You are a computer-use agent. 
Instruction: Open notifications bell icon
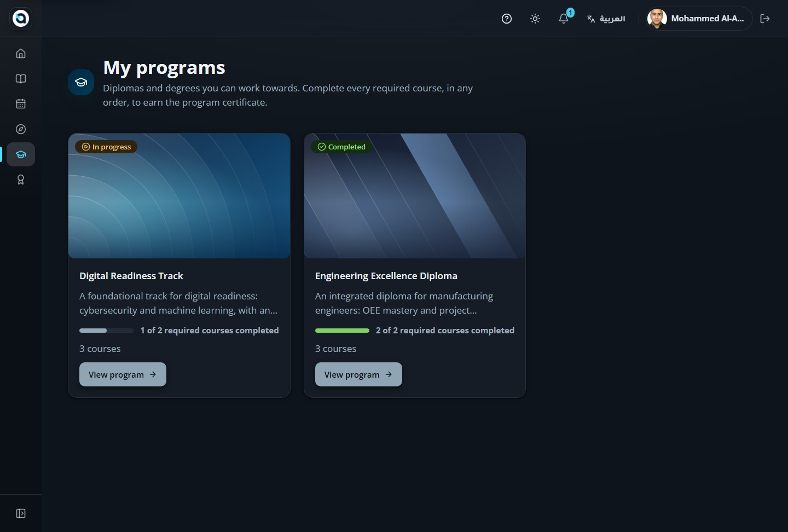coord(564,19)
